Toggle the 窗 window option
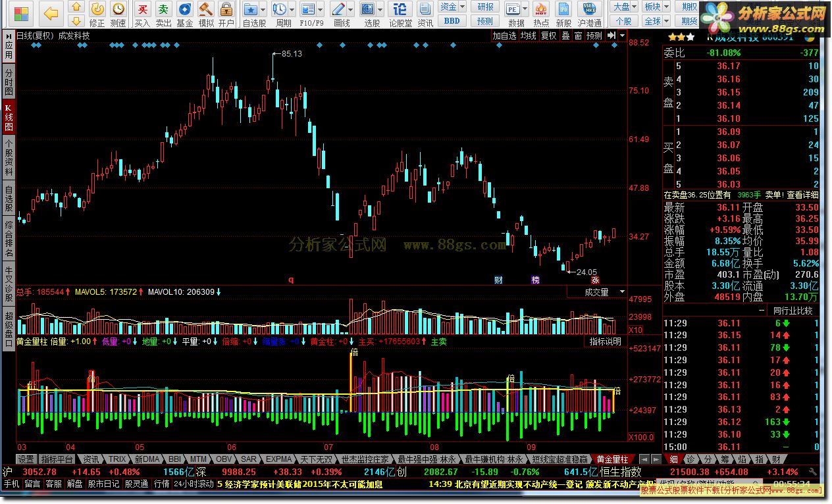 point(577,36)
